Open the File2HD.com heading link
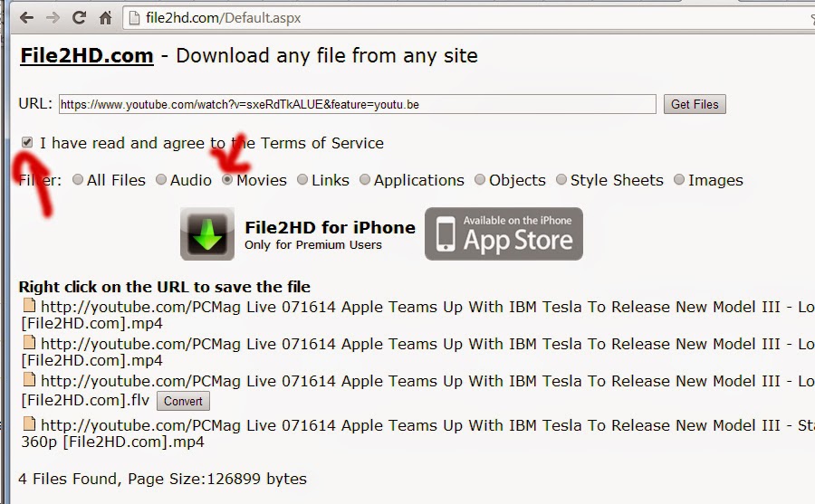This screenshot has height=504, width=815. [87, 55]
